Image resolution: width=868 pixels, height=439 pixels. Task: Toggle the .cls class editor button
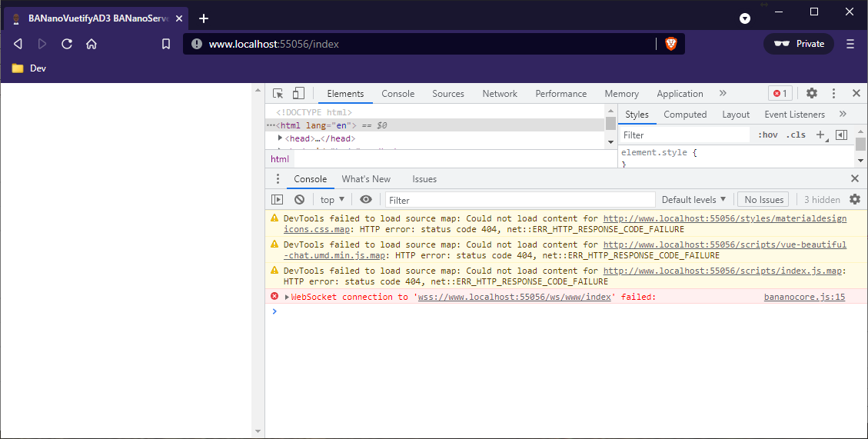coord(796,135)
